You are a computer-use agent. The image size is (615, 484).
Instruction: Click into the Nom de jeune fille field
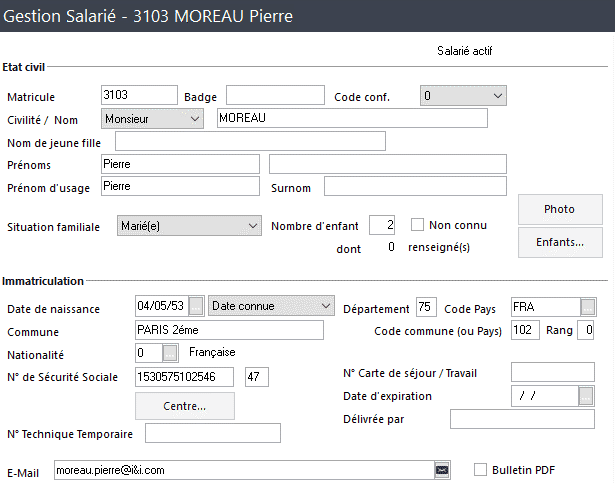(250, 141)
